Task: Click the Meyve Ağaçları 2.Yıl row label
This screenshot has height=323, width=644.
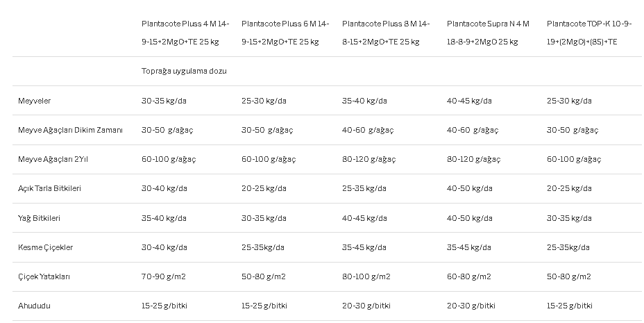Action: click(53, 160)
